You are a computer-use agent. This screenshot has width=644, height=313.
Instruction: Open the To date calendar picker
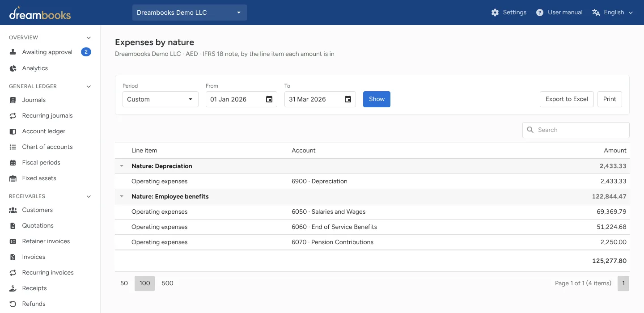point(348,99)
